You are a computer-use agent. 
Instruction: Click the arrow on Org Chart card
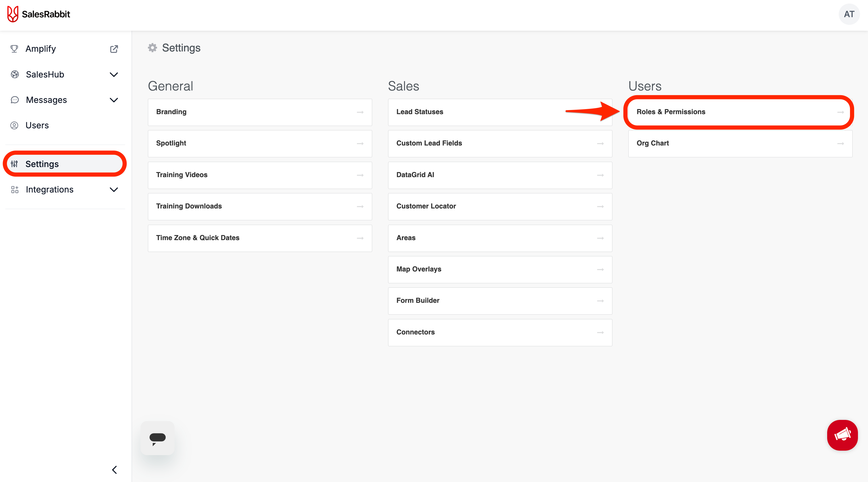click(840, 143)
